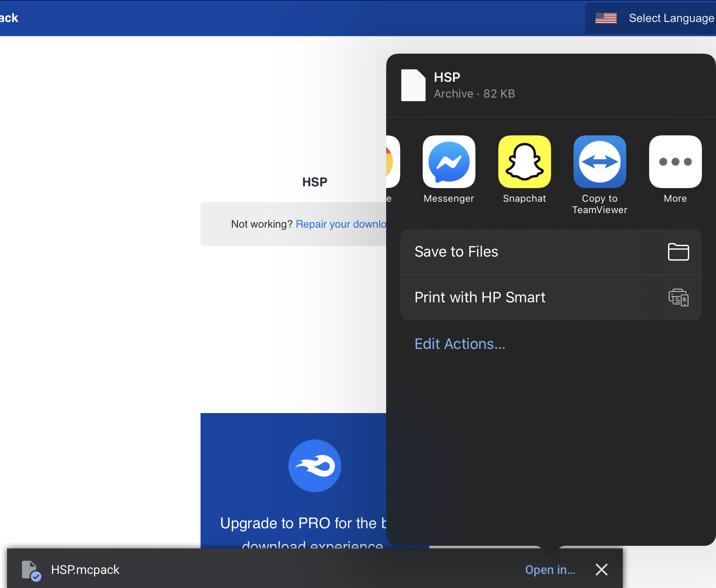Screen dimensions: 716x588
Task: Open Edit Actions list
Action: click(x=460, y=344)
